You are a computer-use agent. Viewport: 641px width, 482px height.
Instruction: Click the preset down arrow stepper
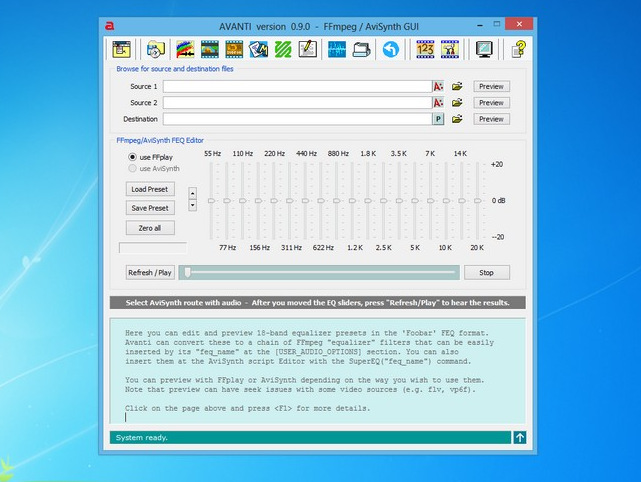coord(193,205)
